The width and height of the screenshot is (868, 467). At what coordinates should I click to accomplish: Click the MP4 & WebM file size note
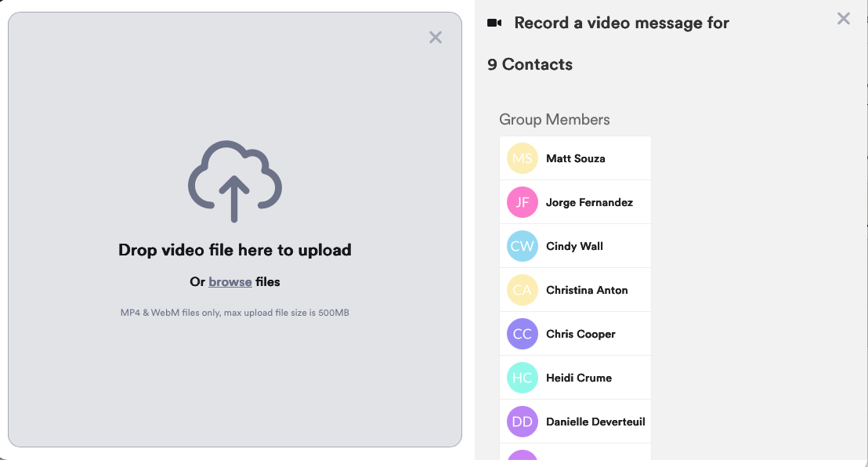pyautogui.click(x=235, y=313)
